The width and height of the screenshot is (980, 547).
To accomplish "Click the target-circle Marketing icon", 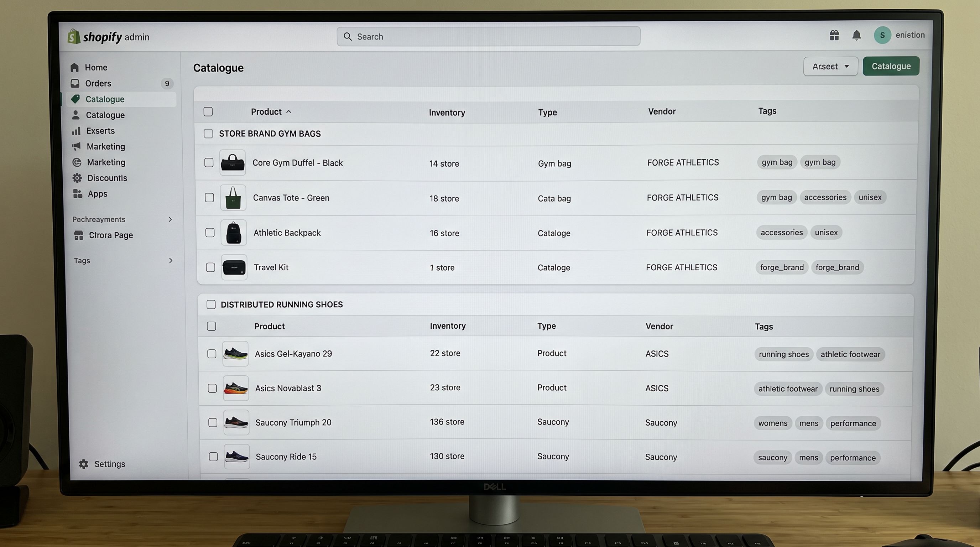I will [77, 162].
